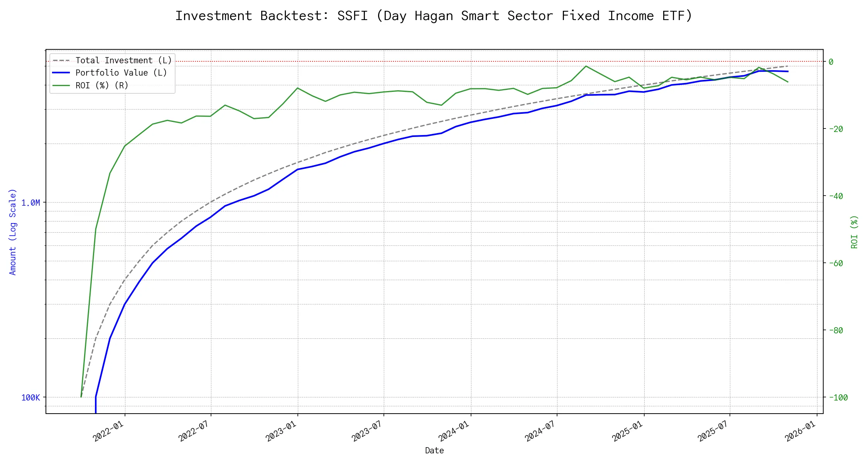Click the 2025-07 date tick label
Viewport: 868px width, 463px height.
(x=713, y=431)
